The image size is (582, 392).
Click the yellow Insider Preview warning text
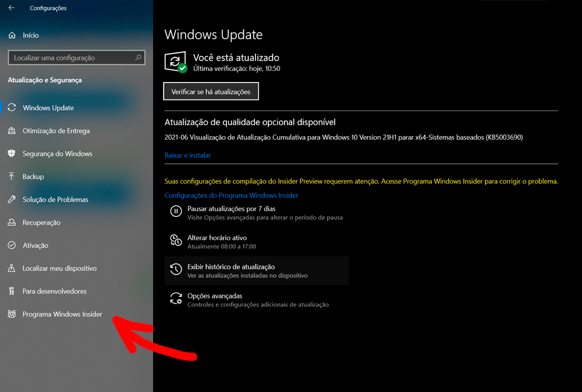[361, 181]
